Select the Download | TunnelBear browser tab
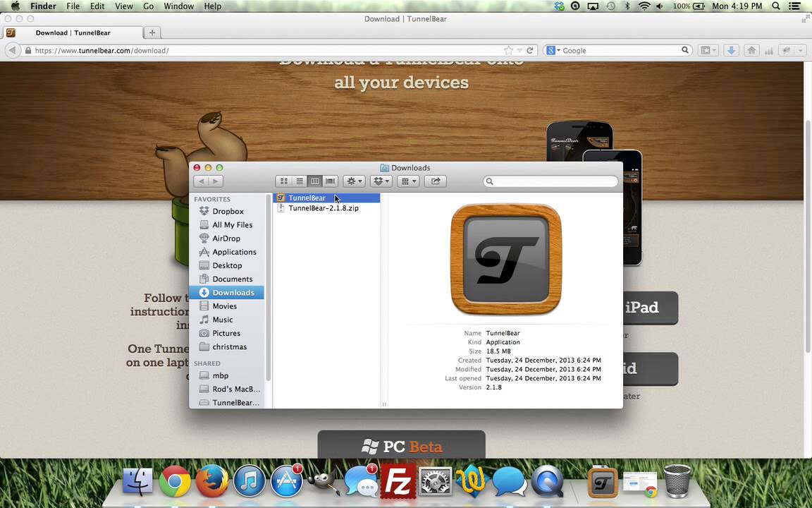Screen dimensions: 812x508 [x=73, y=32]
